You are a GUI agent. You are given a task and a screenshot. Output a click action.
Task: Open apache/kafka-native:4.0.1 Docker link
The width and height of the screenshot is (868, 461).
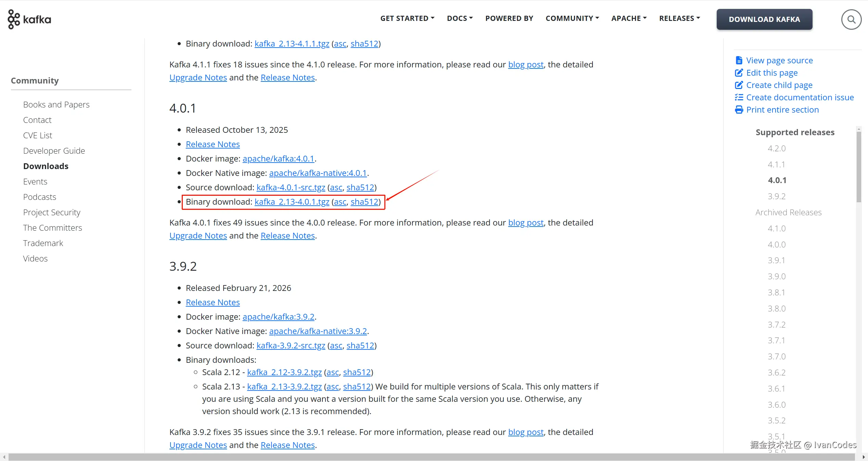pyautogui.click(x=318, y=173)
